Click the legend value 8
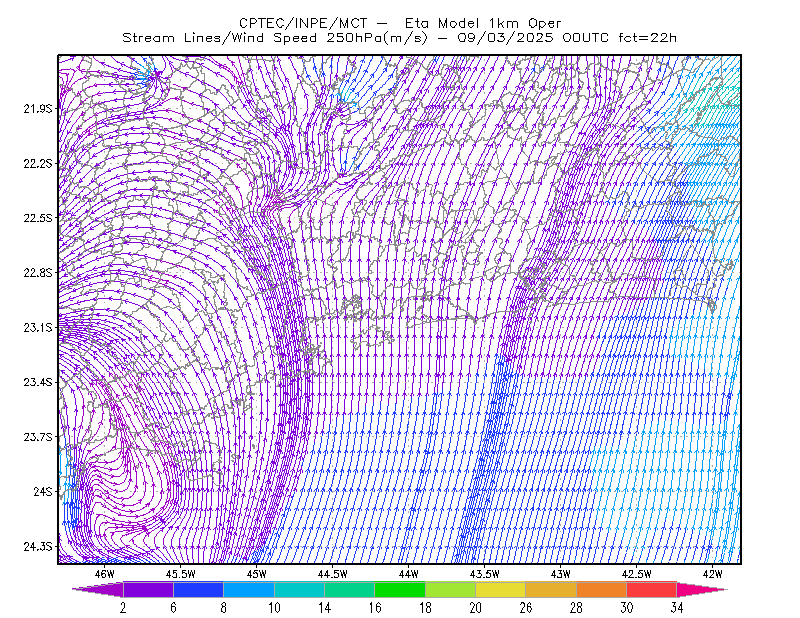Image resolution: width=800 pixels, height=618 pixels. (x=223, y=608)
